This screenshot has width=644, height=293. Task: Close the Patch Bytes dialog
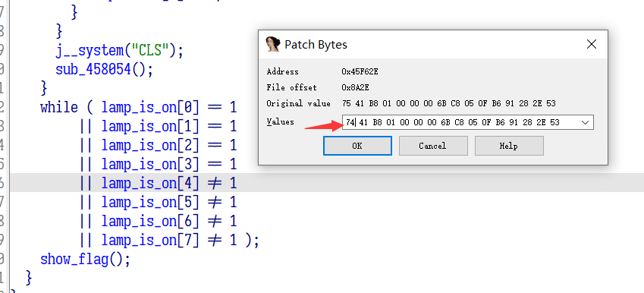pos(592,44)
